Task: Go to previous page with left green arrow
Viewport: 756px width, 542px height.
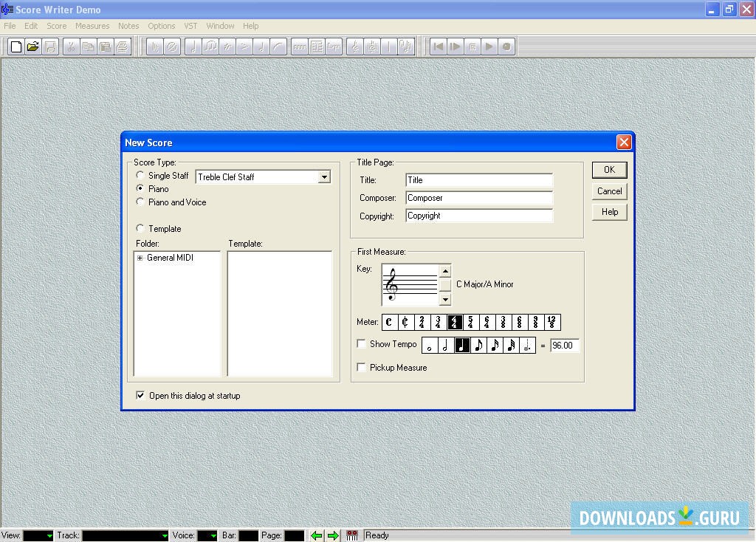Action: (x=316, y=536)
